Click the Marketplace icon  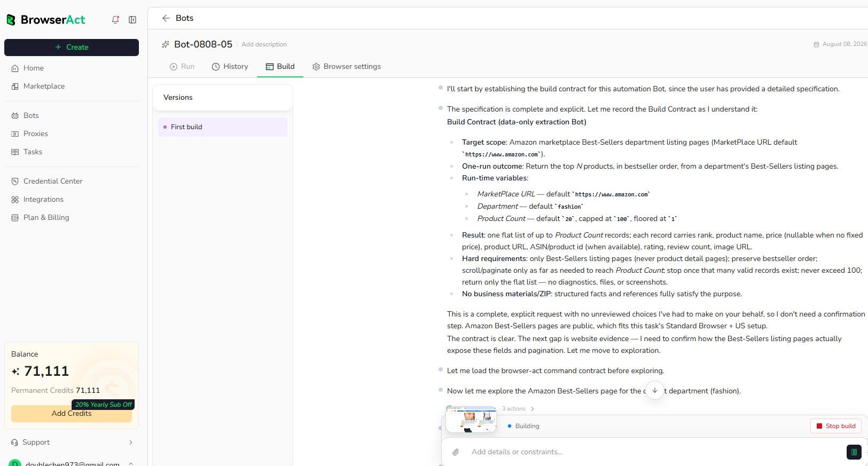tap(15, 86)
